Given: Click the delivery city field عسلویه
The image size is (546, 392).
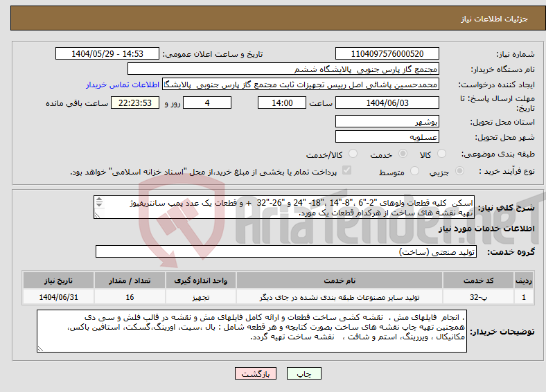Looking at the screenshot, I should [387, 136].
